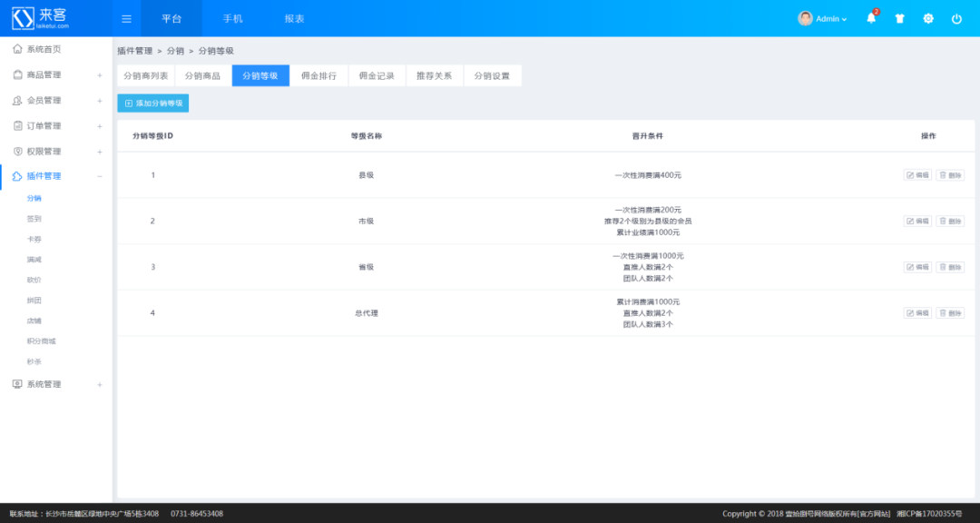Select 积分商城 submenu item

click(41, 341)
